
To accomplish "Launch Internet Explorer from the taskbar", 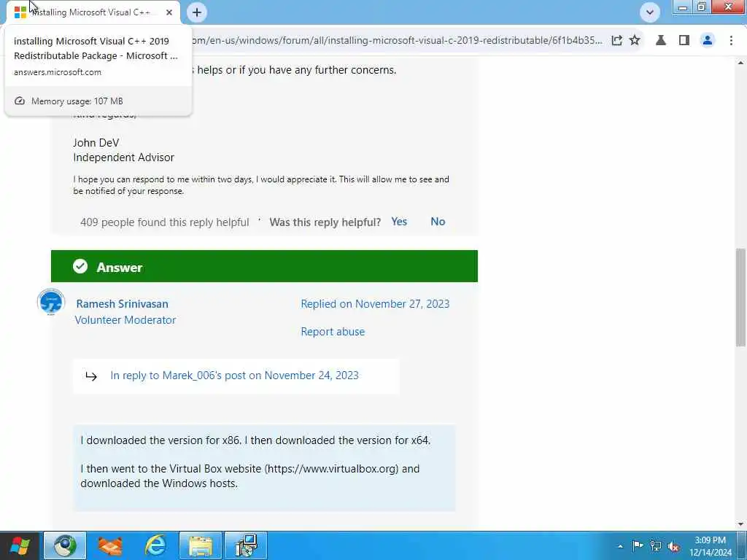I will pos(155,545).
